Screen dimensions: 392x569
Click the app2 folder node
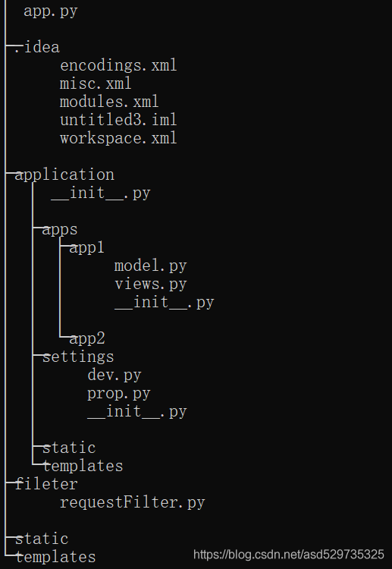click(87, 338)
